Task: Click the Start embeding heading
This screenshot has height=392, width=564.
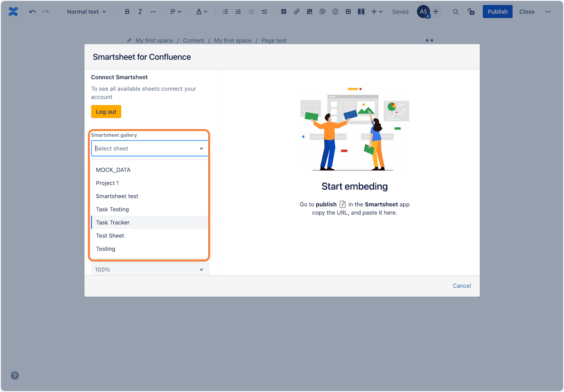Action: click(355, 186)
